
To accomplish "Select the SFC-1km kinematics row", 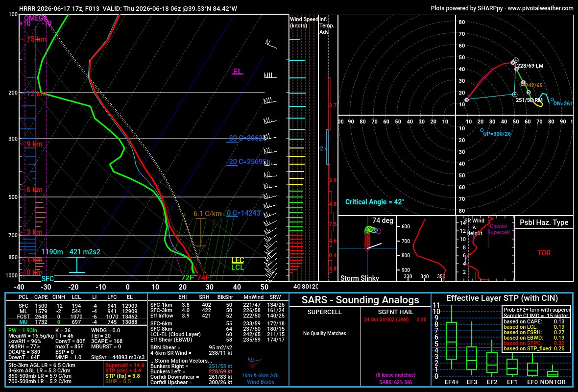I will (217, 305).
